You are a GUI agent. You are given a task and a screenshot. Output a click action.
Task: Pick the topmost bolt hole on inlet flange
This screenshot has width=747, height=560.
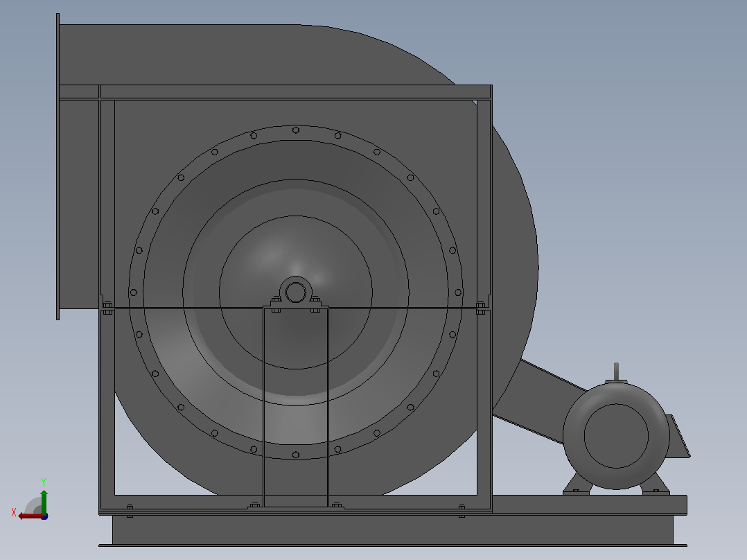pos(295,130)
